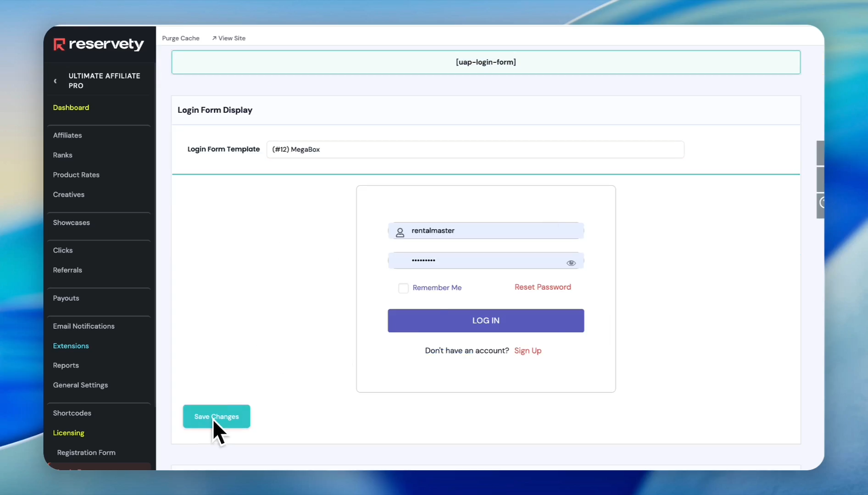Go to Affiliates in the sidebar
Viewport: 868px width, 495px height.
[x=67, y=136]
